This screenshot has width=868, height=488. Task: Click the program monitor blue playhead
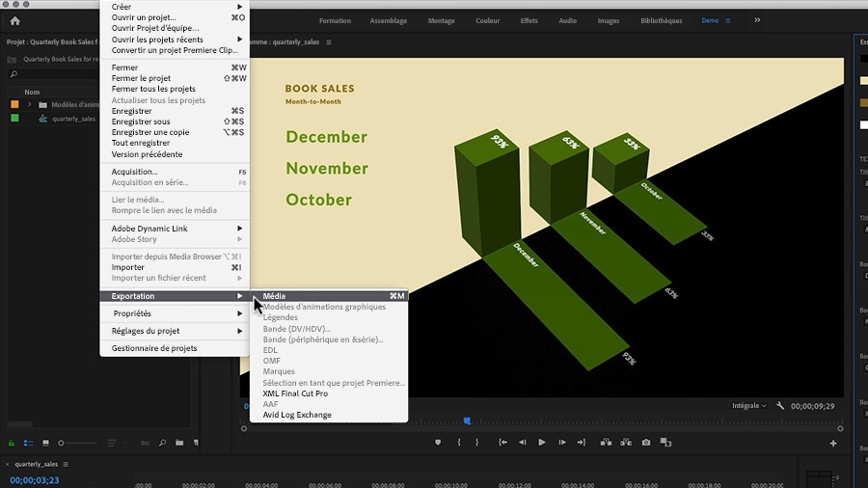[x=467, y=421]
